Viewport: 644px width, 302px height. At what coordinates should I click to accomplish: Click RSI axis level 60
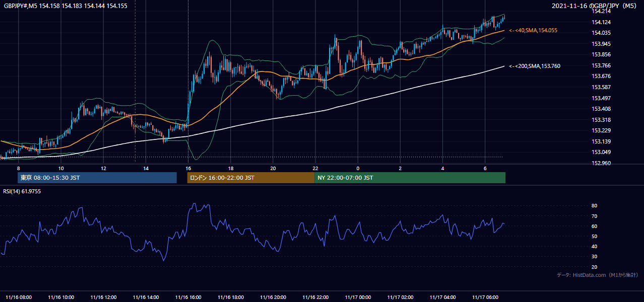coord(595,226)
